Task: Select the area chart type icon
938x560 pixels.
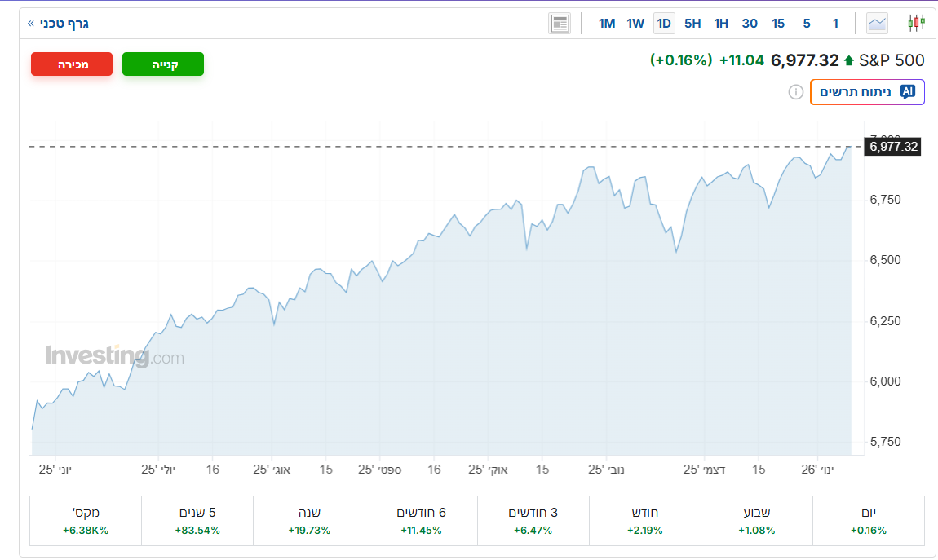Action: tap(878, 23)
